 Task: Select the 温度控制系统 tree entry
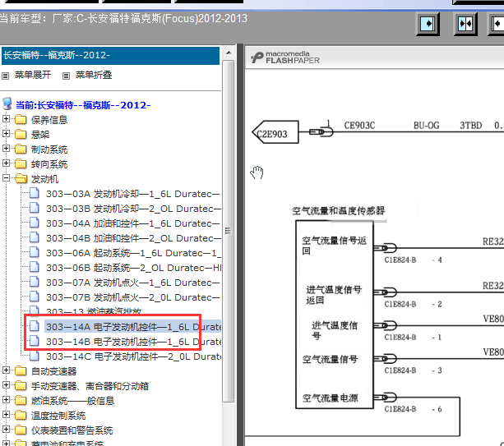(x=58, y=416)
